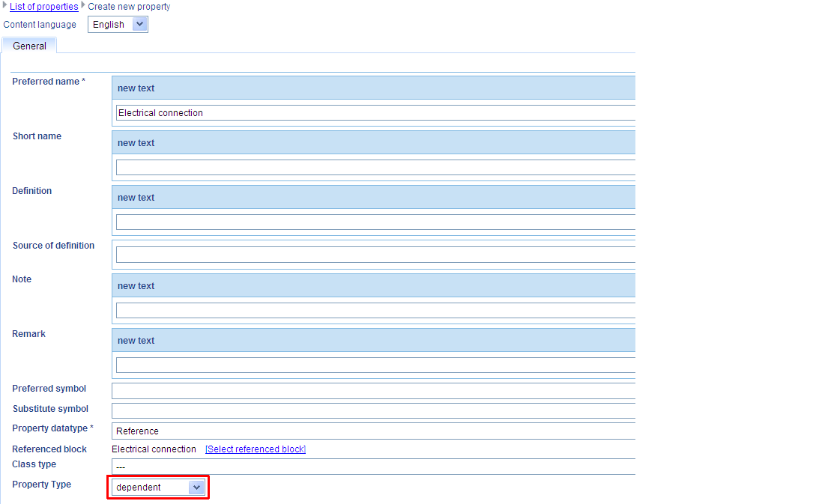
Task: Open the Content language dropdown
Action: 118,25
